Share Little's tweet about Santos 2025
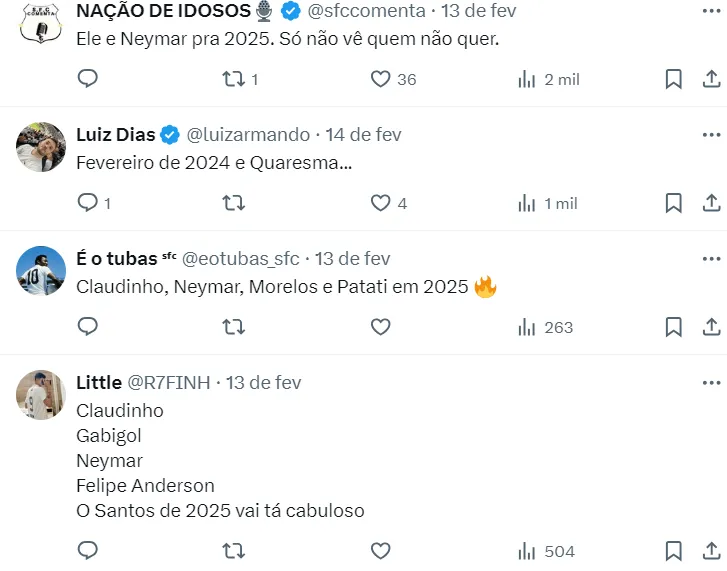The height and width of the screenshot is (571, 727). 711,551
